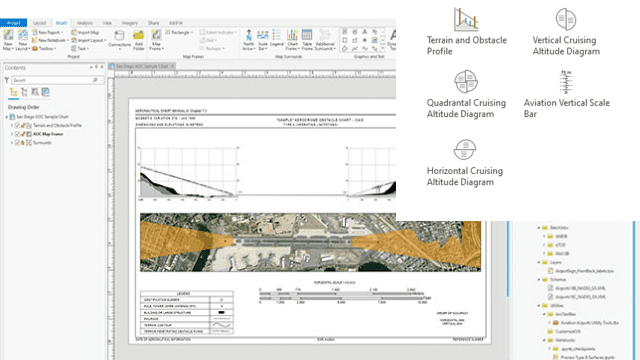
Task: Choose the Vertical Cruising Altitude Diagram icon
Action: tap(566, 19)
